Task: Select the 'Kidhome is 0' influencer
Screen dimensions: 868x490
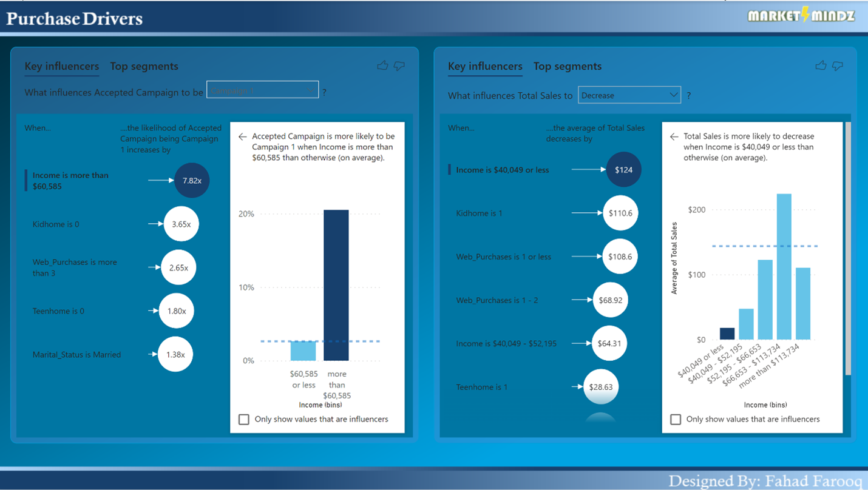Action: pyautogui.click(x=56, y=224)
